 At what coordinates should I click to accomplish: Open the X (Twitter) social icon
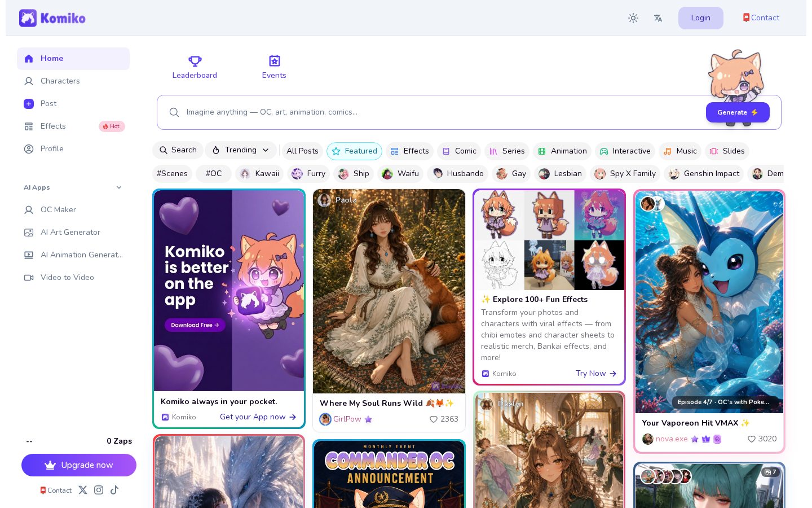(83, 490)
